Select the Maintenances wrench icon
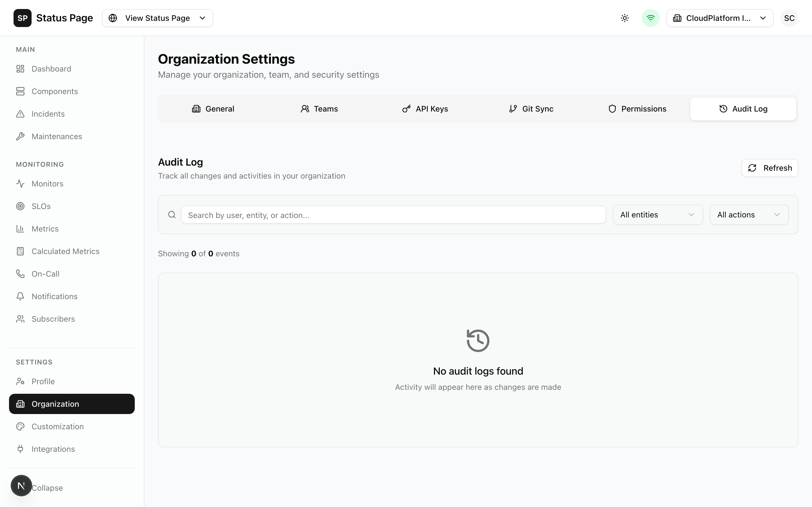 (x=21, y=136)
